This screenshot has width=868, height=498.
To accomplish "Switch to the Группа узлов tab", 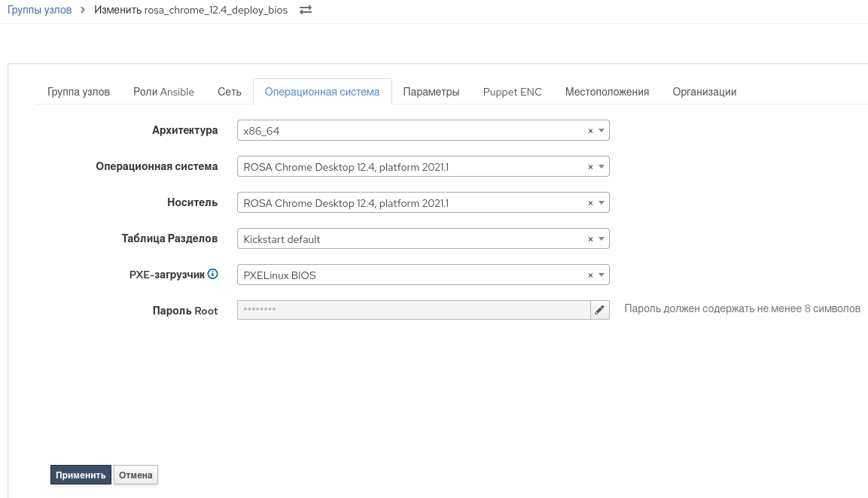I will [x=78, y=92].
